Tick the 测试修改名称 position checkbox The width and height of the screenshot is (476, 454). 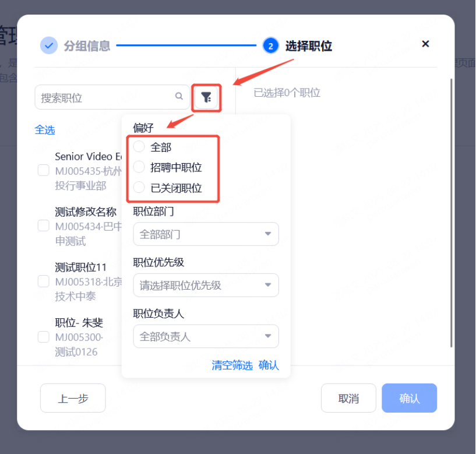point(43,226)
